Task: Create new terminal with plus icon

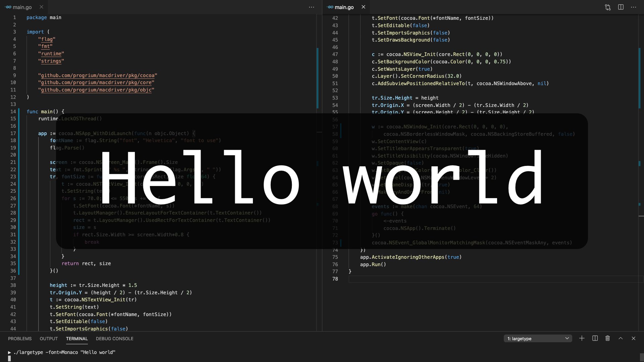Action: (582, 339)
